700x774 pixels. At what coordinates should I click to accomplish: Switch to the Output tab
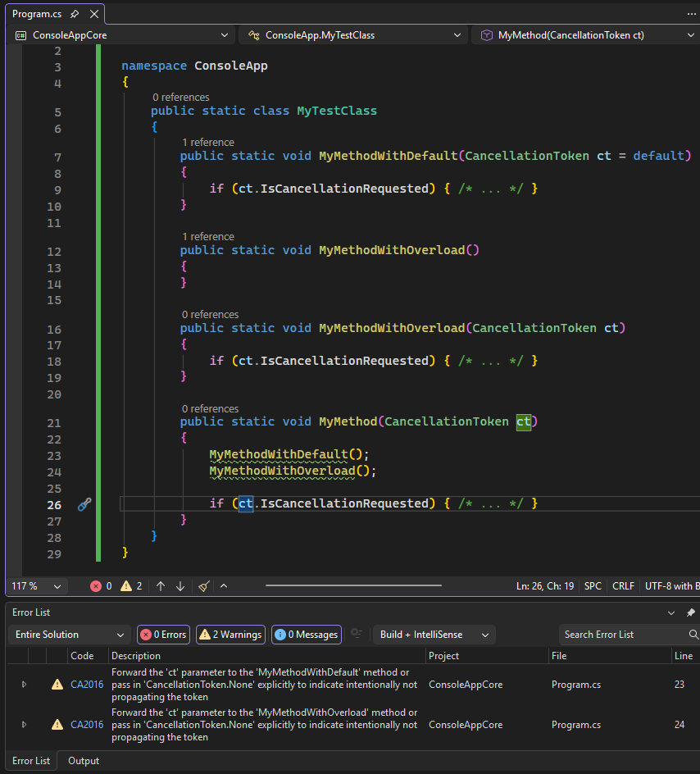tap(84, 761)
